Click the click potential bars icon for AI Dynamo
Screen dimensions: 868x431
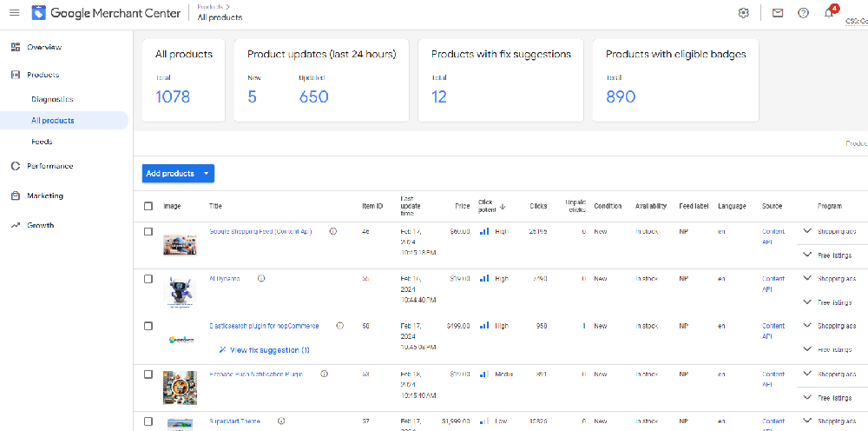pos(484,279)
